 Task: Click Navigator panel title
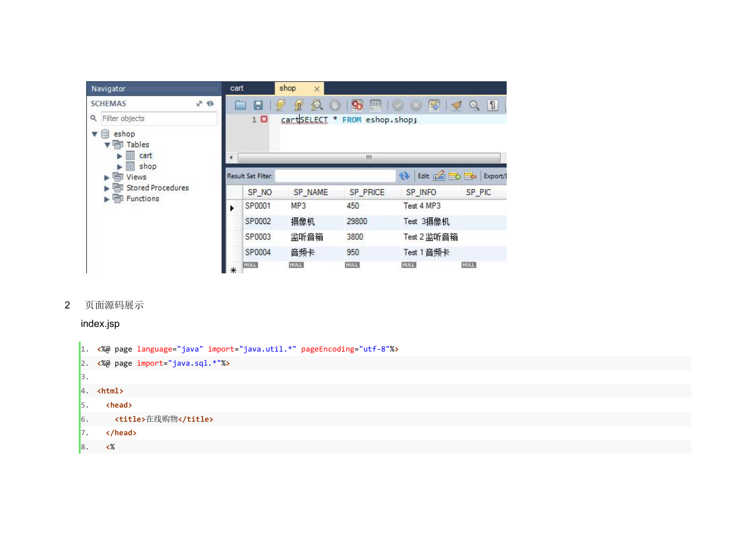108,89
